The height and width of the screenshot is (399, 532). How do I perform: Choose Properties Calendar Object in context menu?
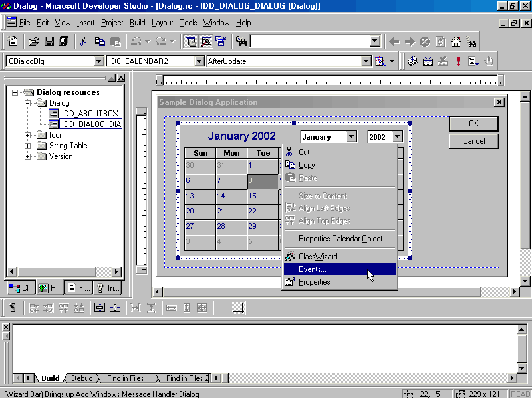(x=340, y=239)
